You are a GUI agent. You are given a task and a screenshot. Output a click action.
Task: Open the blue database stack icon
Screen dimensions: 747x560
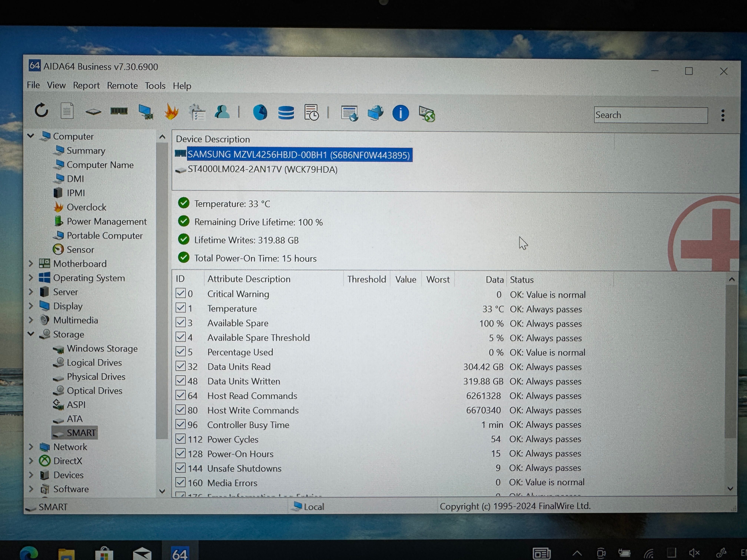tap(286, 113)
